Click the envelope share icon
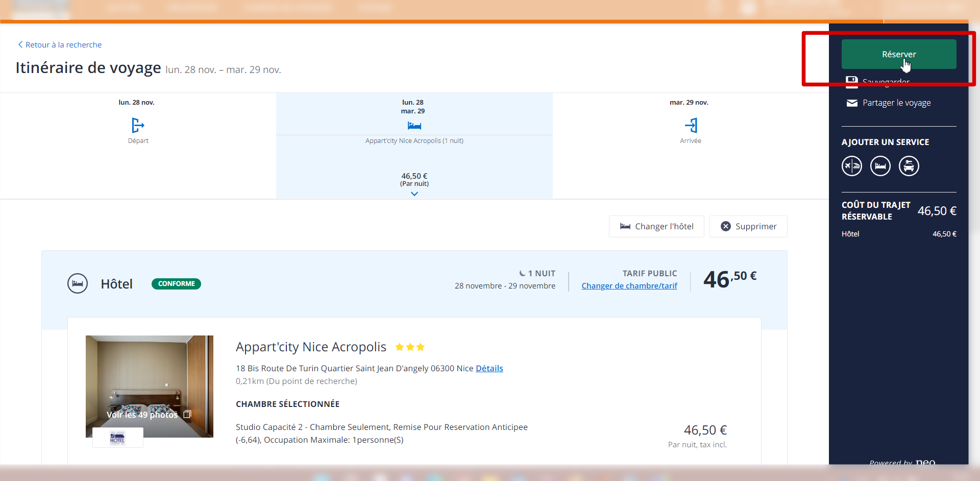 [x=852, y=103]
